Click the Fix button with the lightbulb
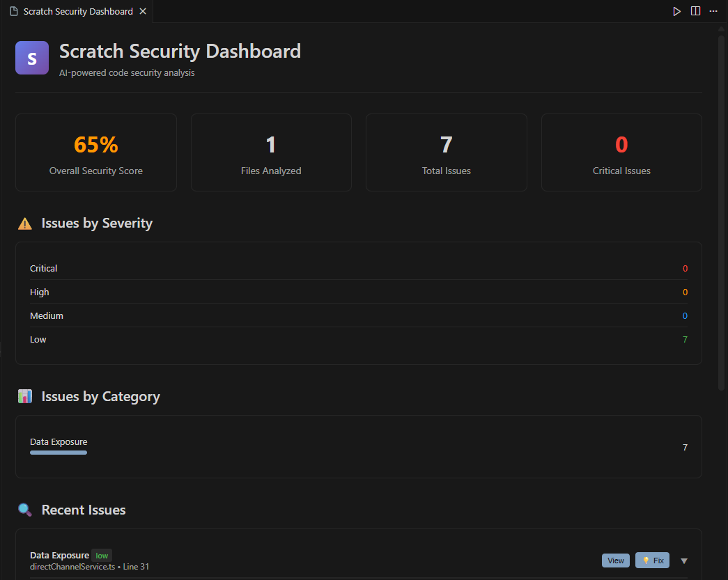This screenshot has height=580, width=728. (652, 561)
